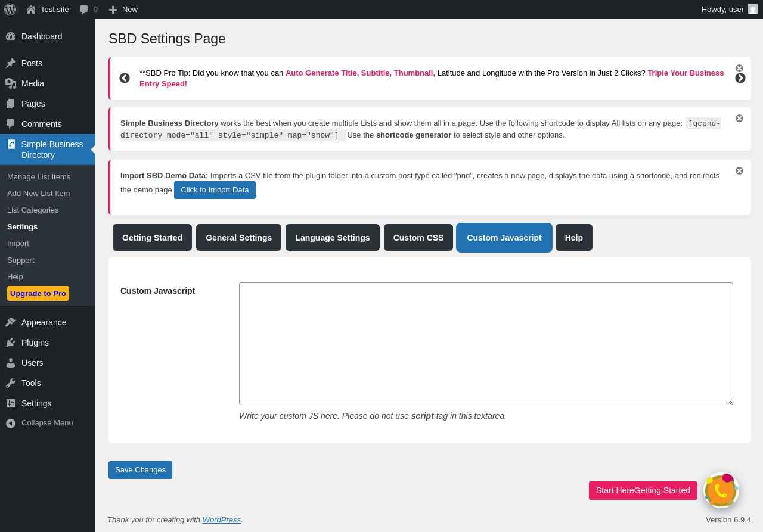Open the comments bubble icon in admin bar
This screenshot has height=532, width=763.
click(84, 10)
